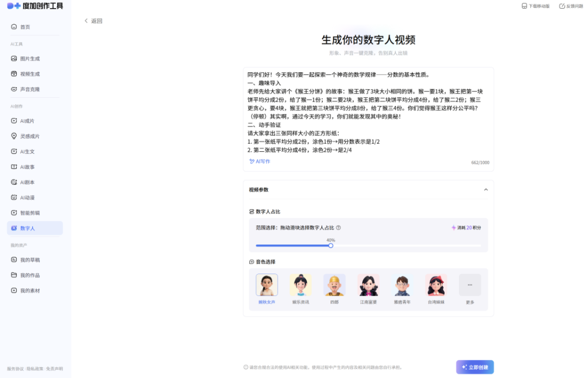Open the AI剧本 sidebar icon
The height and width of the screenshot is (378, 588).
pyautogui.click(x=14, y=182)
